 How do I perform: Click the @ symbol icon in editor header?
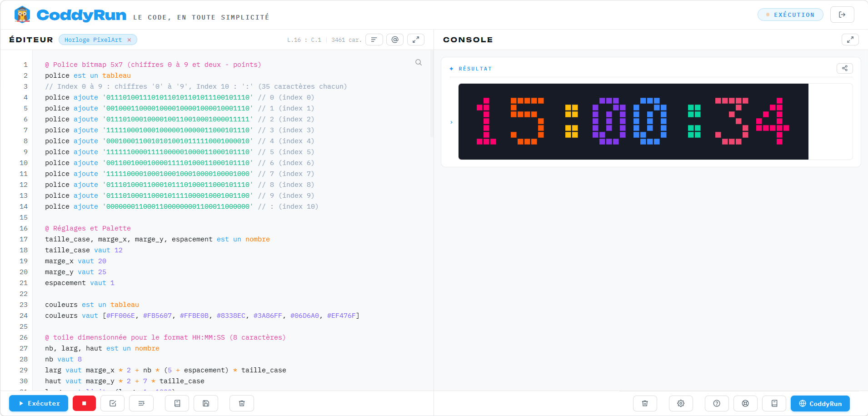coord(395,40)
